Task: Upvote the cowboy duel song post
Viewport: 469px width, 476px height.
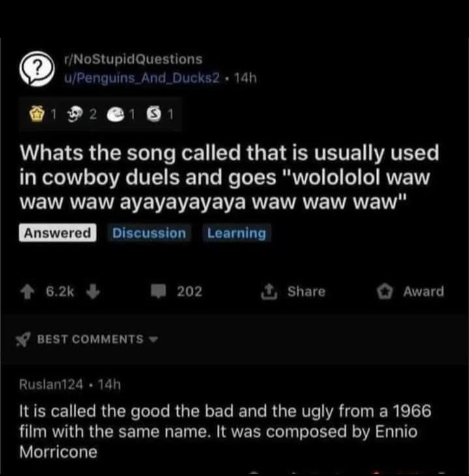Action: tap(31, 291)
